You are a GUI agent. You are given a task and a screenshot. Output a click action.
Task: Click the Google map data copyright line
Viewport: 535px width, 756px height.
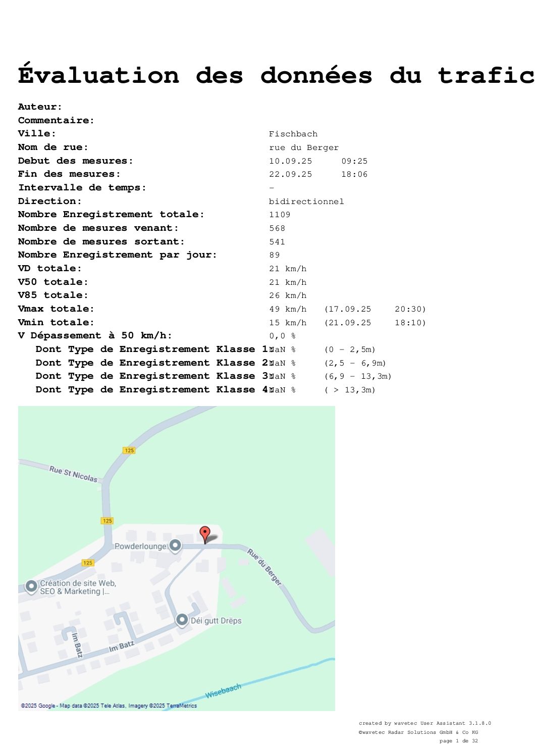[109, 705]
